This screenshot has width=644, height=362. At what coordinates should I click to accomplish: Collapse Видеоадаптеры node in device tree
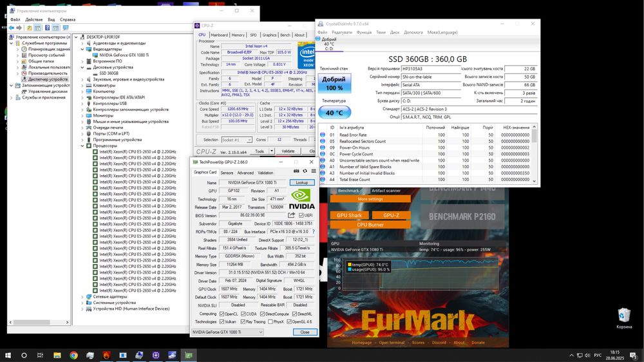[x=82, y=50]
